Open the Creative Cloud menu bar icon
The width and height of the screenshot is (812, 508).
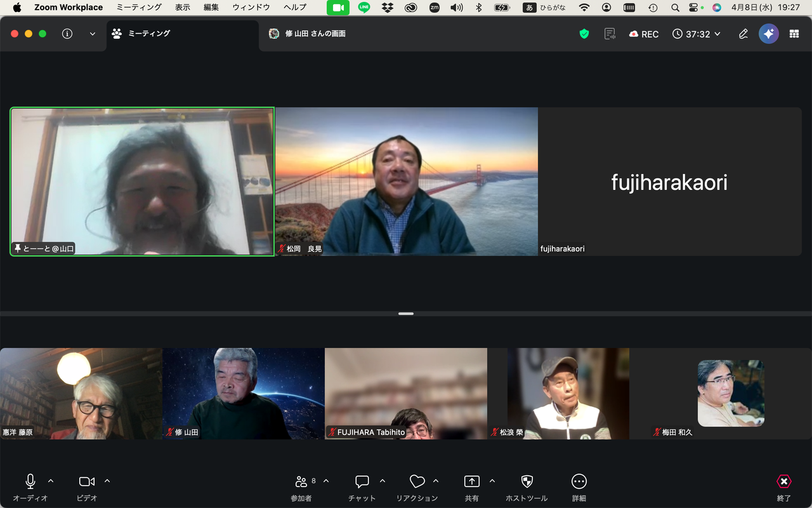[410, 8]
